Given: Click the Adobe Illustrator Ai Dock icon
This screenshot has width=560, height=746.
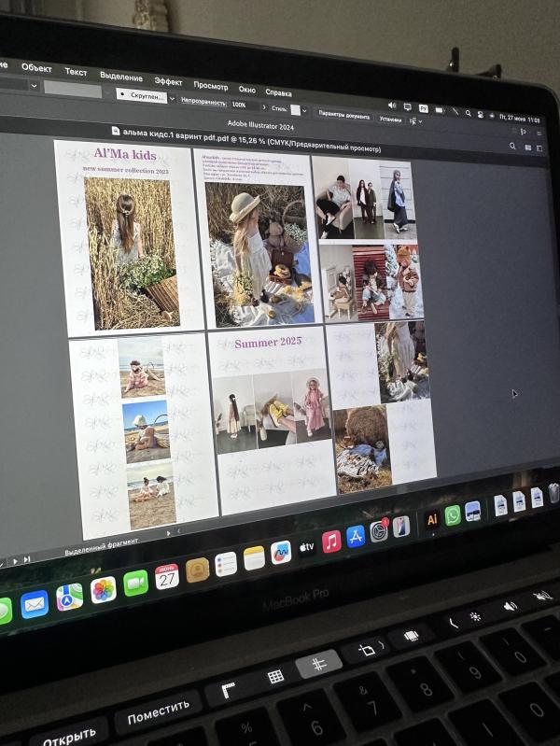Looking at the screenshot, I should click(x=431, y=520).
